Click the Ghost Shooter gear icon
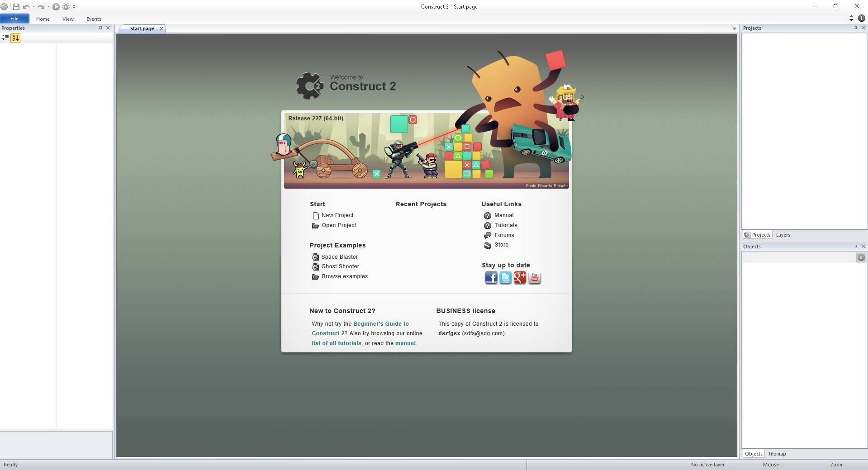 (x=316, y=267)
